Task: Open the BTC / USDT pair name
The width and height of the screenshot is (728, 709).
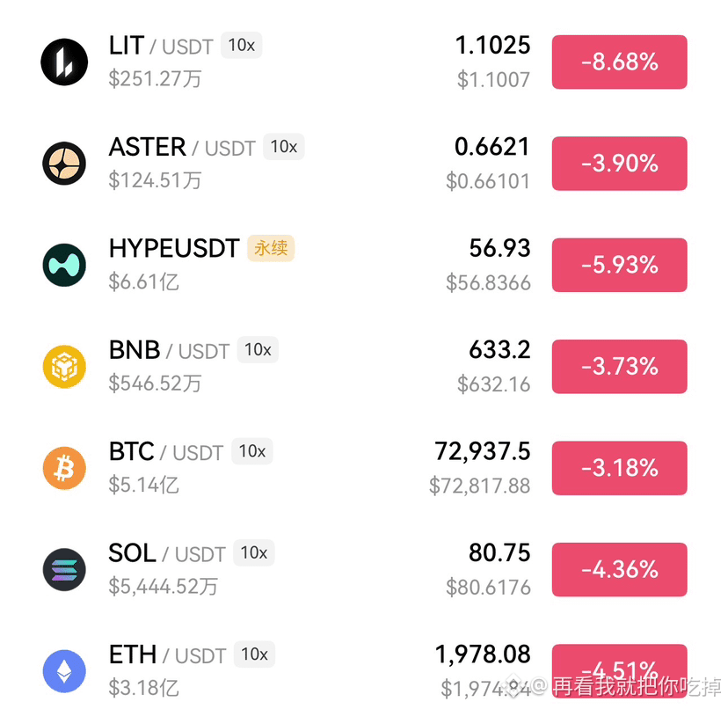Action: pyautogui.click(x=166, y=451)
